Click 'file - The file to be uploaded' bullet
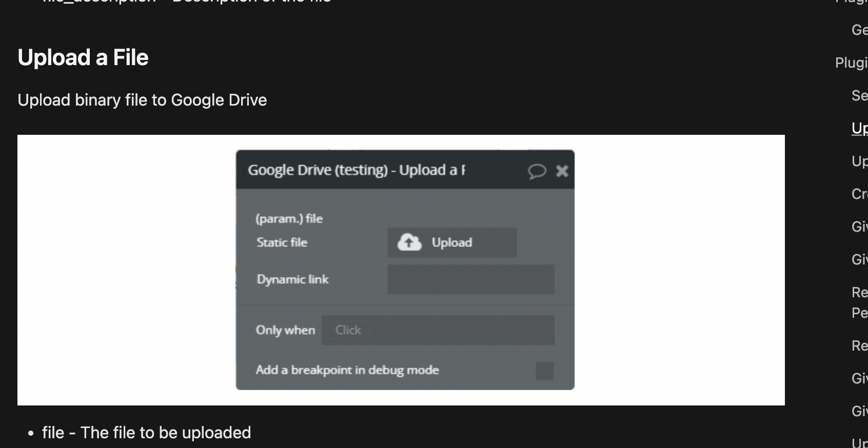This screenshot has width=868, height=448. click(146, 433)
